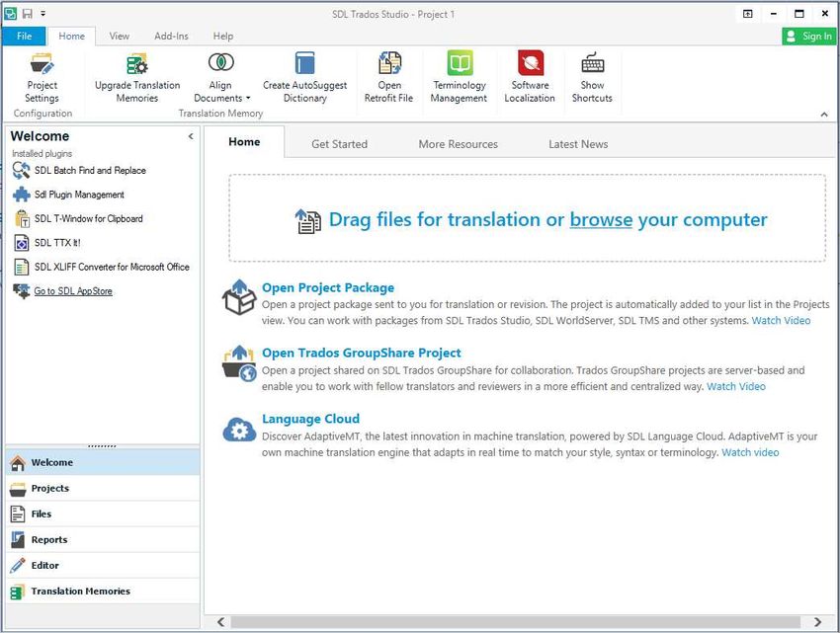Click the Open Project Package heading link
This screenshot has height=633, width=840.
(328, 287)
